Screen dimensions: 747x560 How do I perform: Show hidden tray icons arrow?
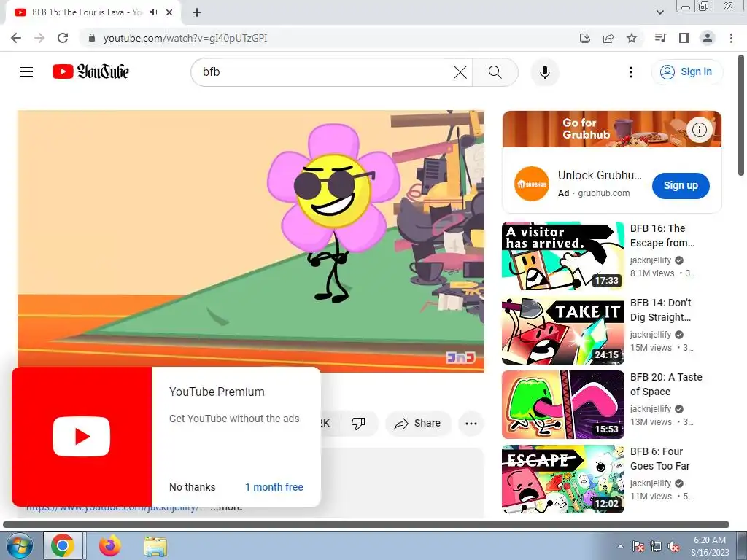pyautogui.click(x=620, y=546)
